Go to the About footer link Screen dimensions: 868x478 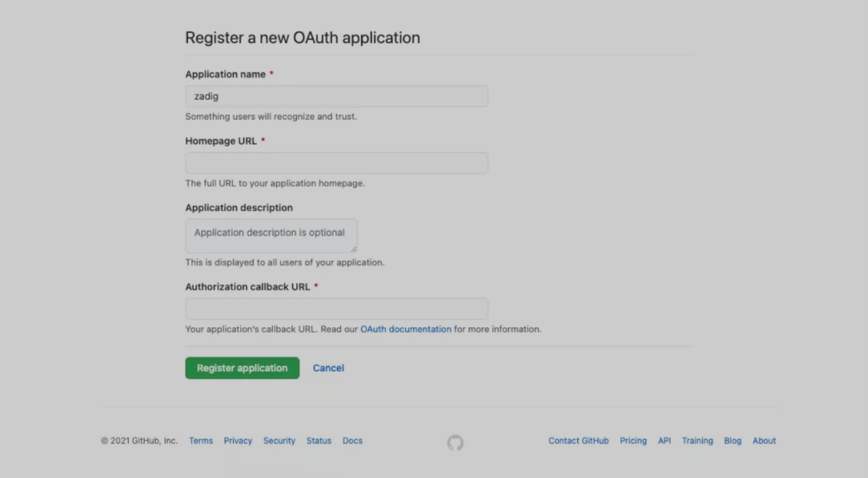(764, 441)
